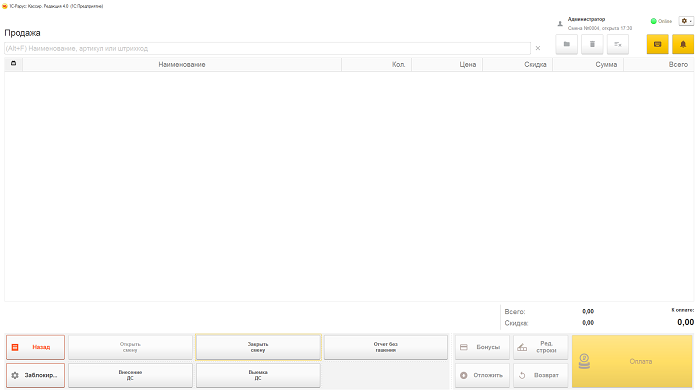
Task: Click the yellow bell notification button
Action: coord(683,44)
